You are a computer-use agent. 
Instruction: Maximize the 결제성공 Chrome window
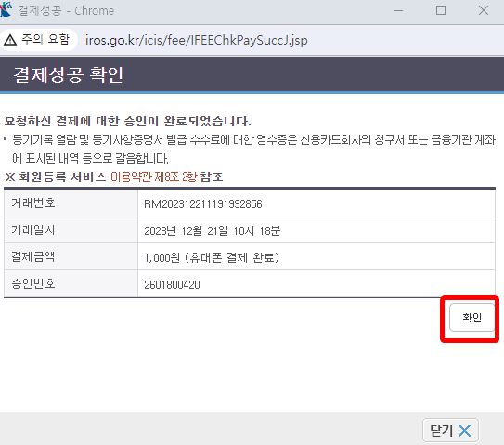point(441,10)
